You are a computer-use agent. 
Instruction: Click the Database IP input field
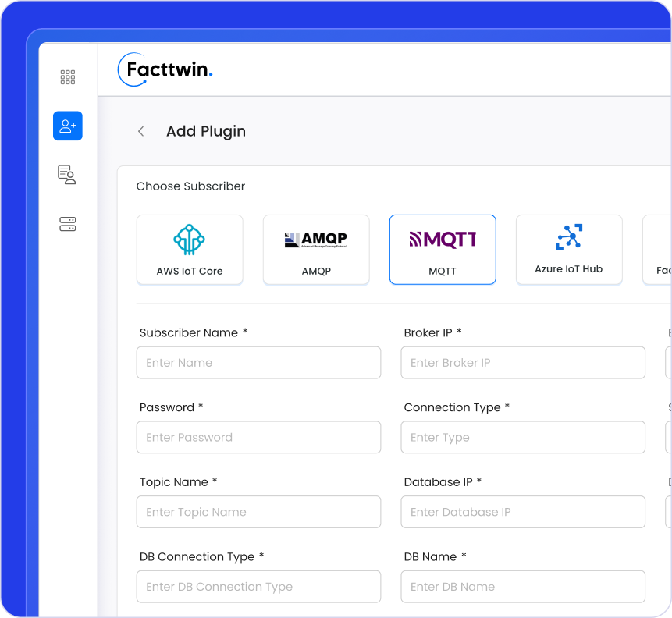coord(523,512)
